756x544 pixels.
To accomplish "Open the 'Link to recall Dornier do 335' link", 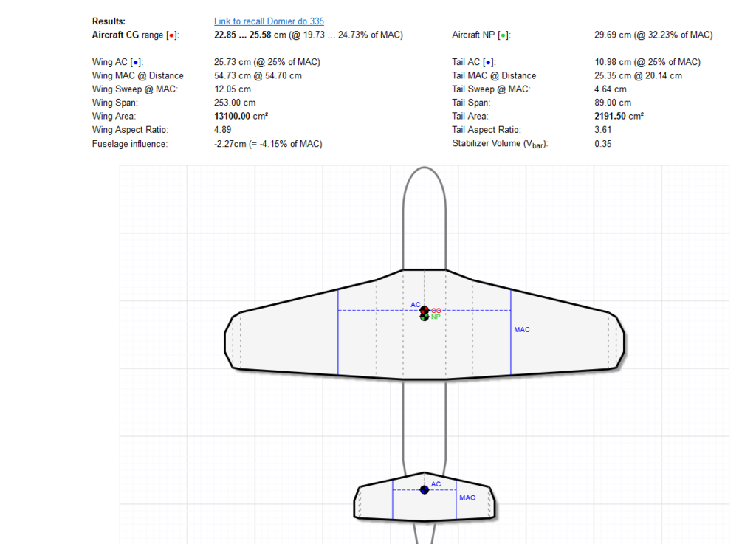I will click(269, 21).
